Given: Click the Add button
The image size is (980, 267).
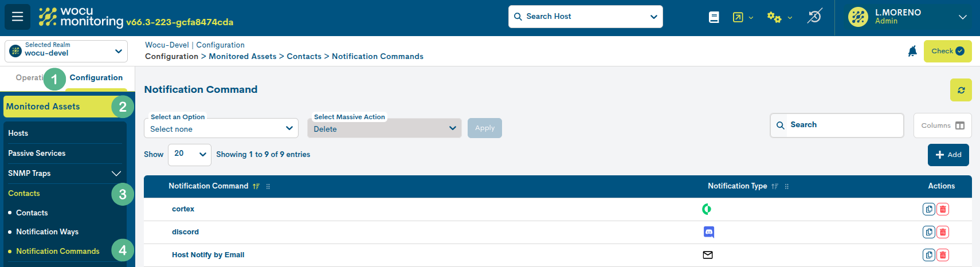Looking at the screenshot, I should point(948,155).
